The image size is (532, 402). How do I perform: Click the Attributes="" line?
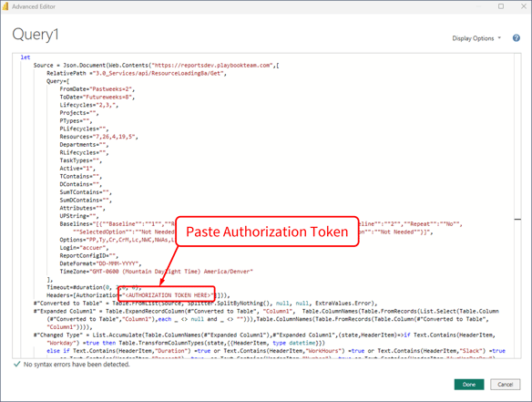[83, 208]
